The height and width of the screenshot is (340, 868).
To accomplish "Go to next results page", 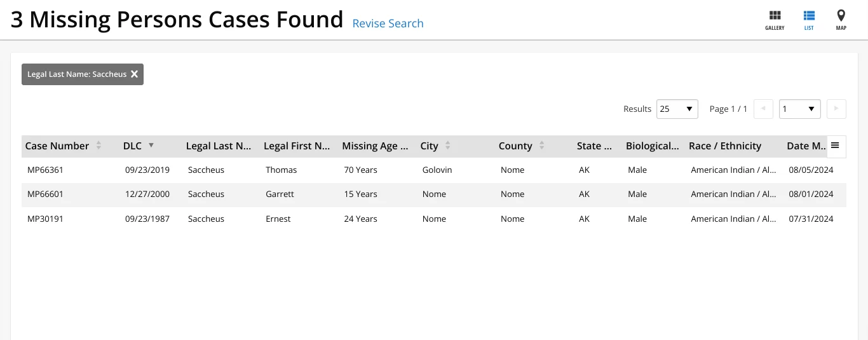I will pos(836,109).
